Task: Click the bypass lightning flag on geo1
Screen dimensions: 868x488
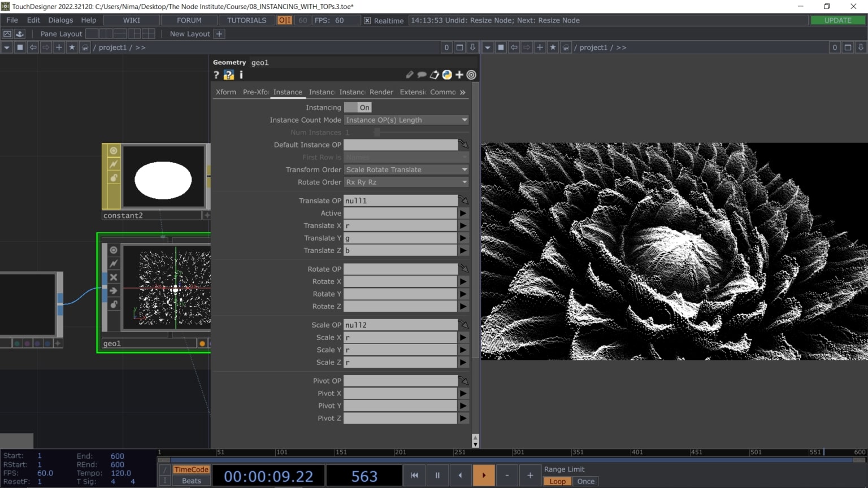Action: coord(112,263)
